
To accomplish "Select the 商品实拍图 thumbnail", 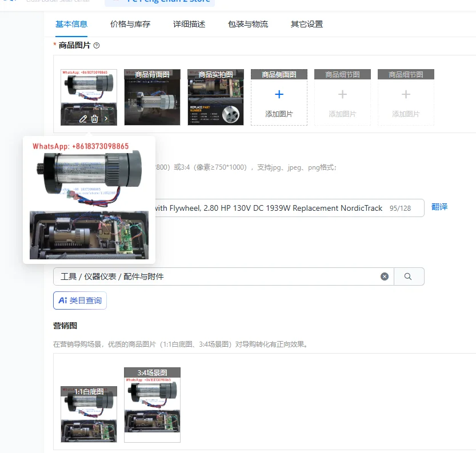I will coord(215,97).
